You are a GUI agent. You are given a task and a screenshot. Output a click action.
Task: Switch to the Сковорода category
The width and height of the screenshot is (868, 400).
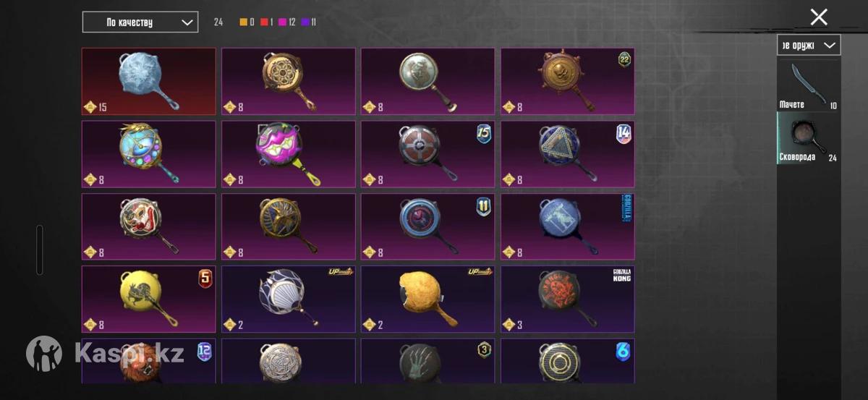pos(809,138)
